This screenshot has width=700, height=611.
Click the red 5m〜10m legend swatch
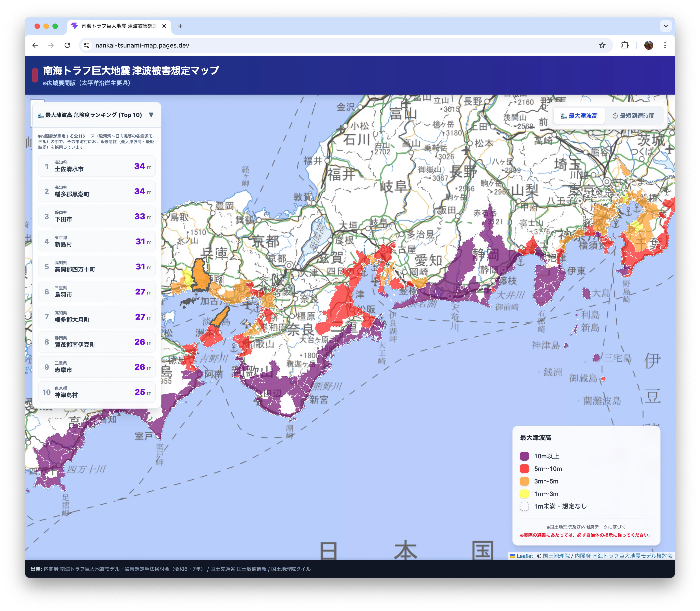[x=524, y=469]
